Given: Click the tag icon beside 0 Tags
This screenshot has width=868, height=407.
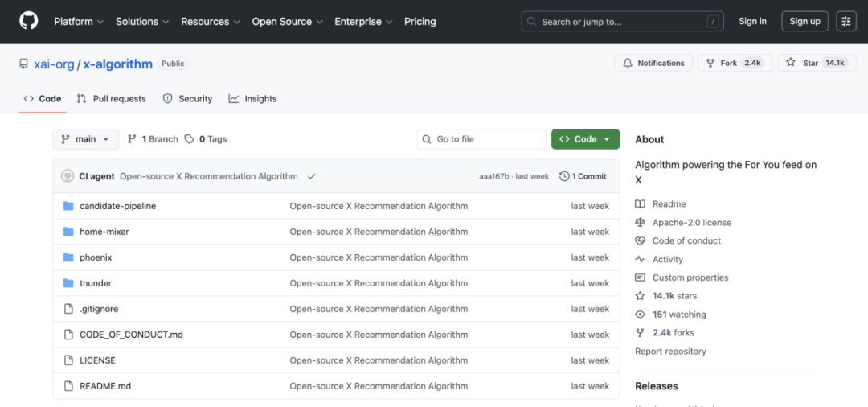Looking at the screenshot, I should click(189, 139).
